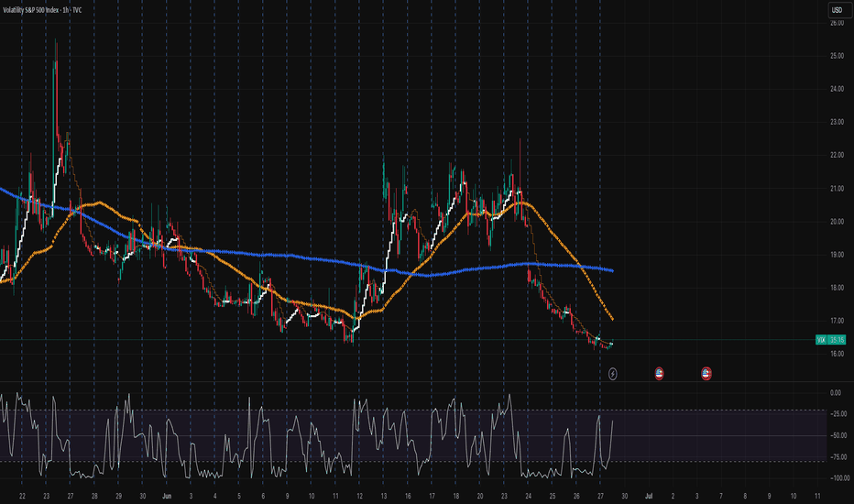This screenshot has width=854, height=504.
Task: Click the -25.00 oscillator scale label
Action: tap(838, 414)
